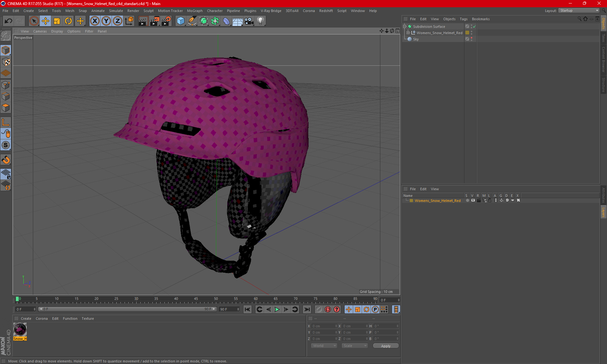Switch to Texture mode
The width and height of the screenshot is (607, 364).
pyautogui.click(x=6, y=62)
